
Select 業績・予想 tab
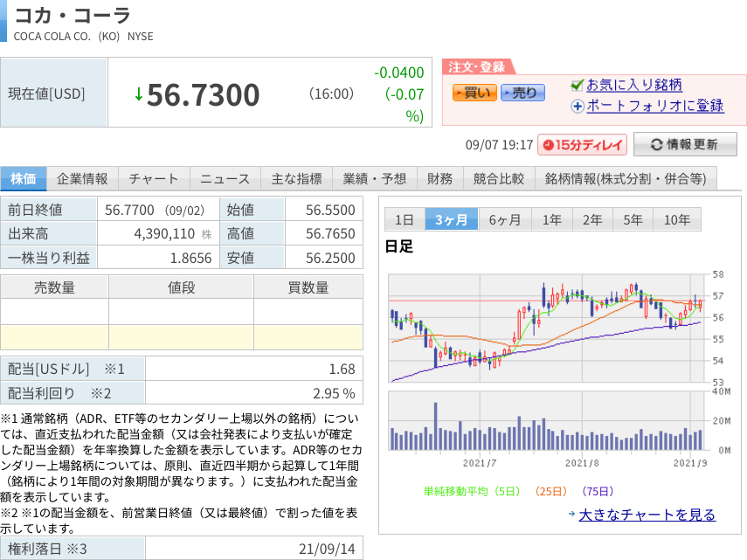(x=375, y=178)
